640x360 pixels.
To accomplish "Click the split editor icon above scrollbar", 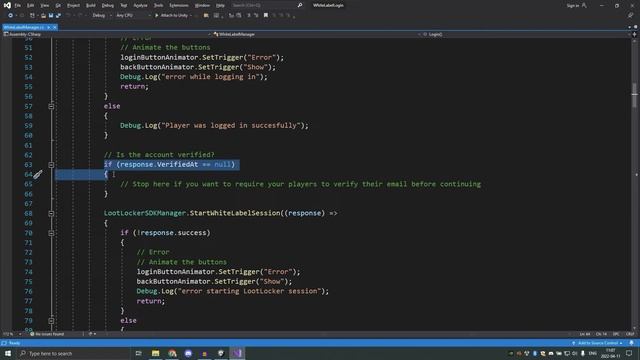I will (634, 35).
